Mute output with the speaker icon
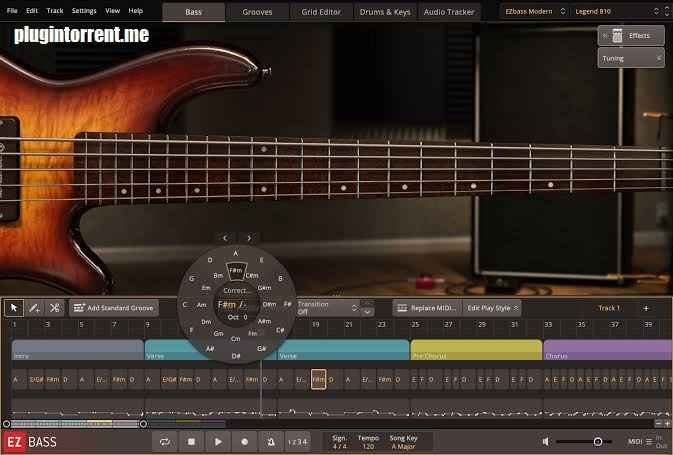673x455 pixels. pyautogui.click(x=546, y=441)
